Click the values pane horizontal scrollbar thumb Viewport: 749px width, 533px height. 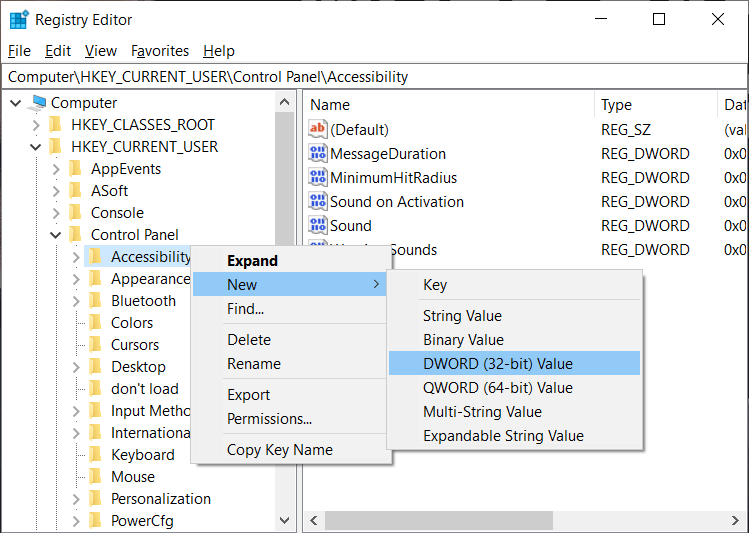(x=439, y=520)
